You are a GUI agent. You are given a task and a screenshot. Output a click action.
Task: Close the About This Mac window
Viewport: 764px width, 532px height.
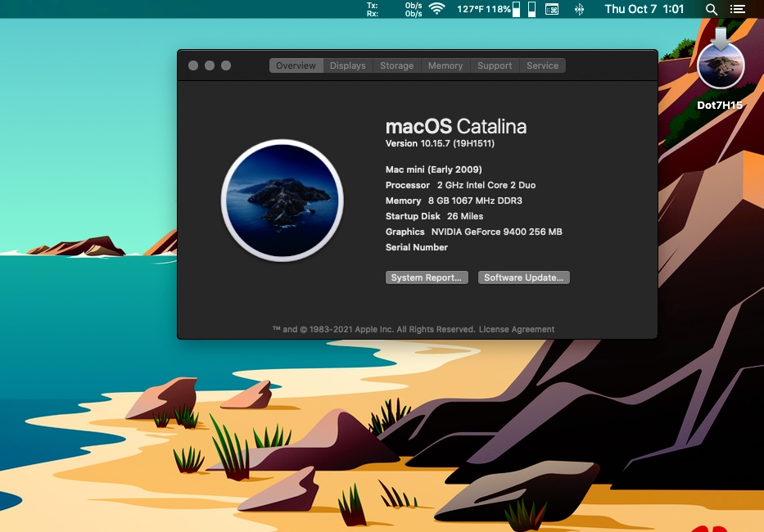click(193, 65)
